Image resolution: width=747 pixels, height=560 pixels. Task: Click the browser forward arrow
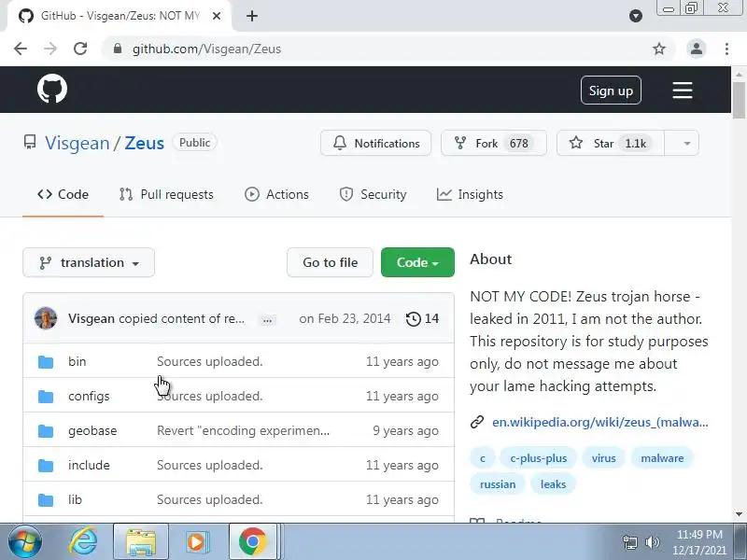[50, 49]
